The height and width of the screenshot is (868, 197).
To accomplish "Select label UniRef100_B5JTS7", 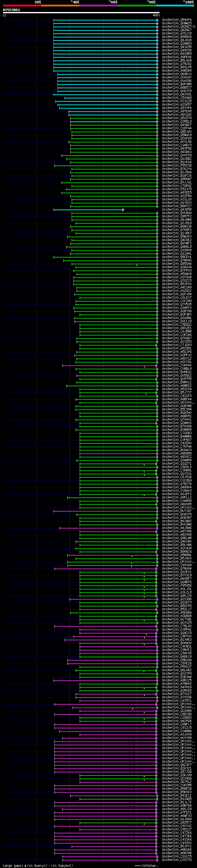I will click(x=176, y=393).
